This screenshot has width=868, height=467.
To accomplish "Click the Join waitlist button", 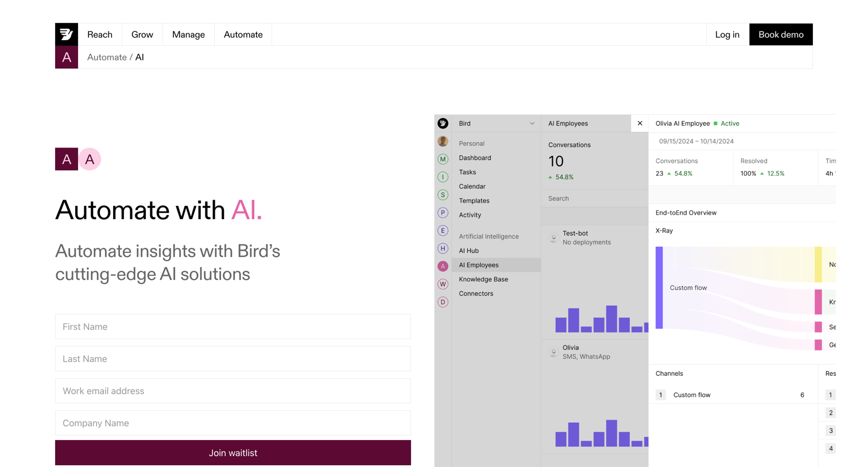I will point(233,453).
